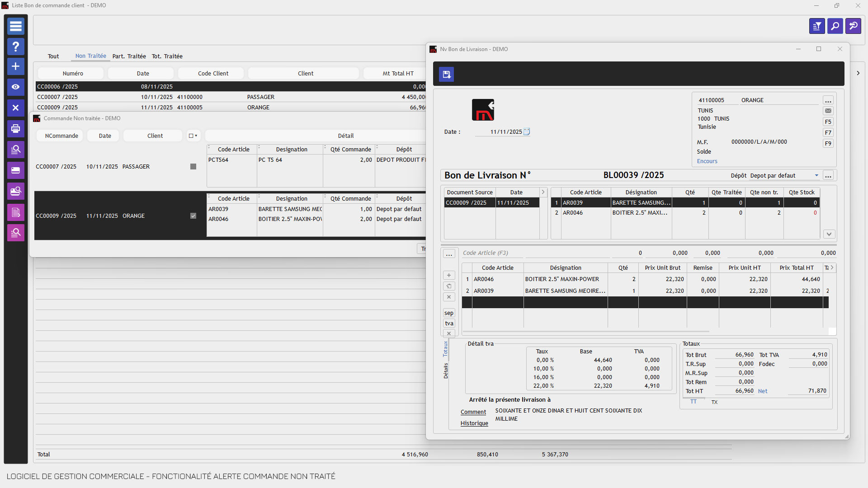
Task: Open the Comment link
Action: click(473, 412)
